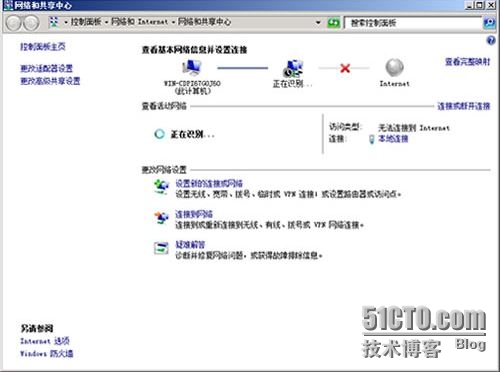Open 更改高级共享设置 link
Viewport: 500px width, 372px height.
tap(50, 81)
